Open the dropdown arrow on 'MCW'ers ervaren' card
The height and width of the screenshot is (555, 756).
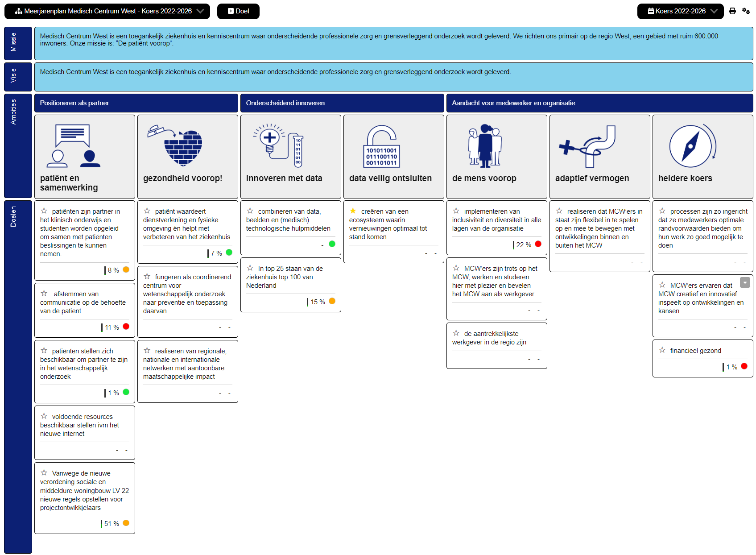pyautogui.click(x=745, y=282)
